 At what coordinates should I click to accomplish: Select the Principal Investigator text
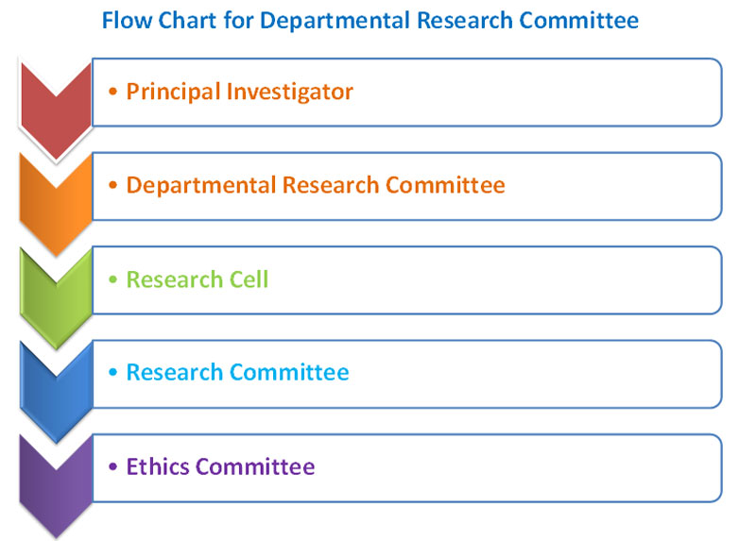(x=240, y=92)
